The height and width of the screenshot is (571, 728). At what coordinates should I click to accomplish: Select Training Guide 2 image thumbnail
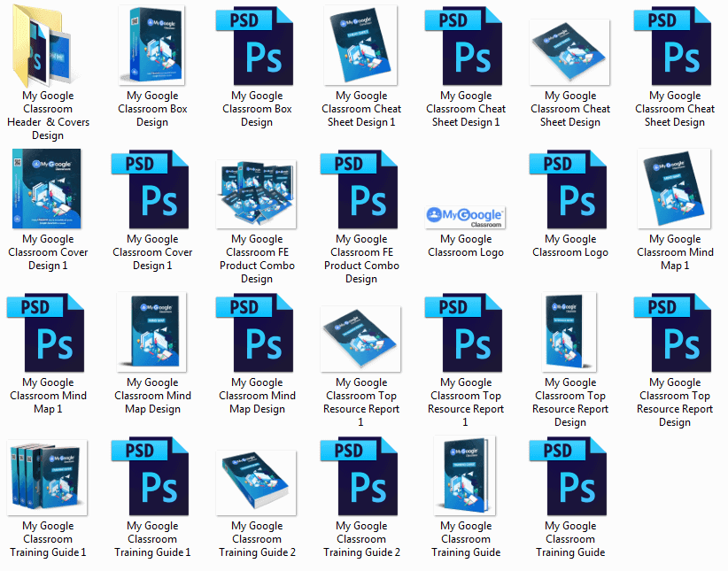256,482
